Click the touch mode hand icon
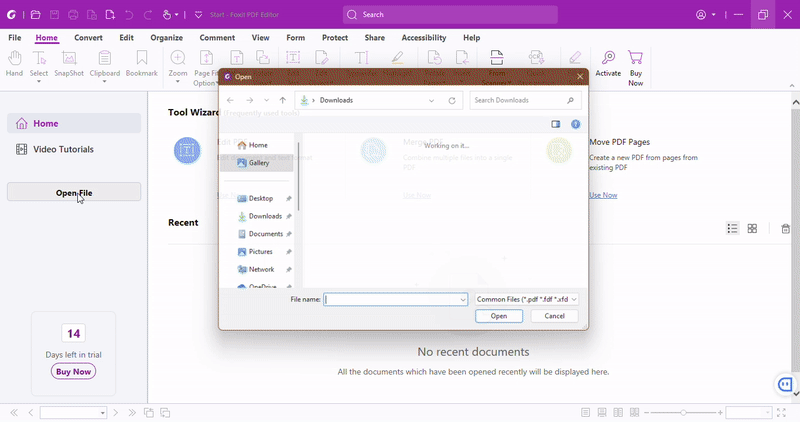The image size is (800, 422). (167, 15)
